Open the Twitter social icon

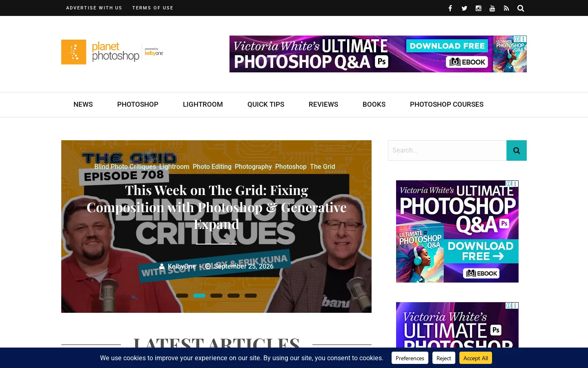coord(464,8)
